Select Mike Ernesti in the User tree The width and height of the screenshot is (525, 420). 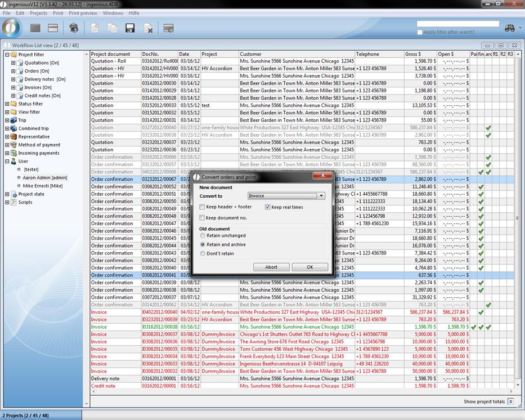[42, 186]
